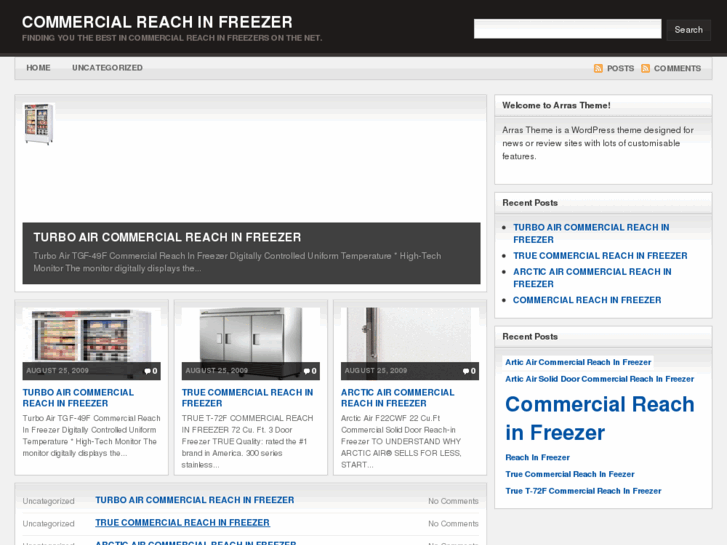Screen dimensions: 727x545
Task: Click the Search button
Action: [689, 30]
